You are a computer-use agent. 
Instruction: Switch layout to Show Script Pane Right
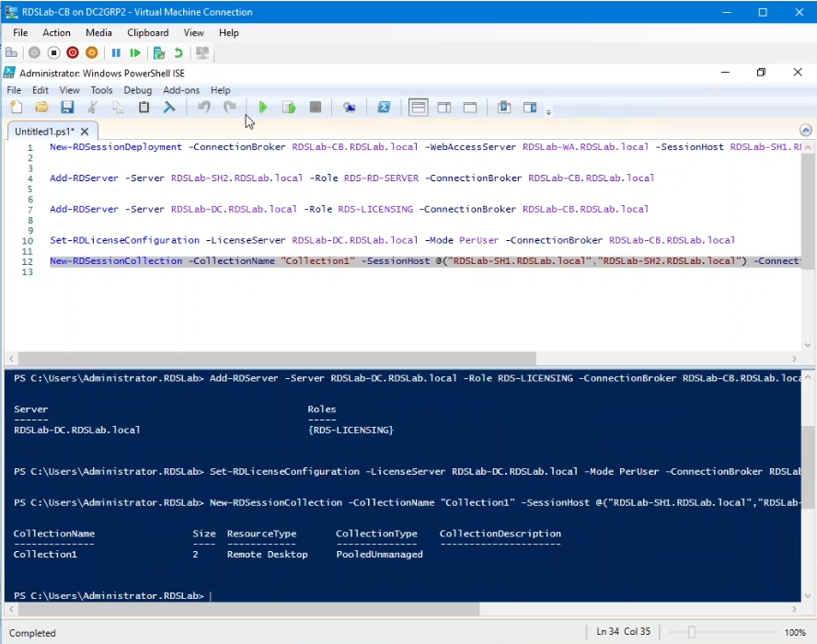click(x=443, y=107)
